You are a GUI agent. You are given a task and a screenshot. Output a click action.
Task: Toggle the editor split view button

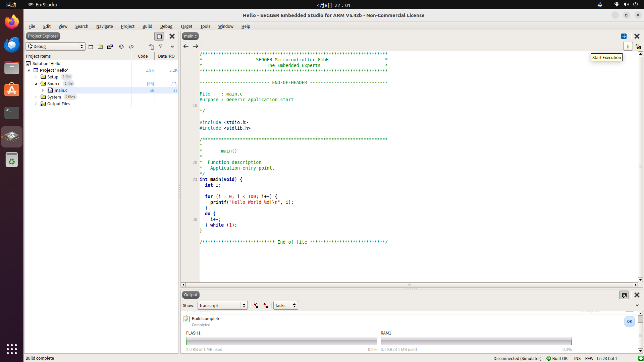(x=624, y=36)
